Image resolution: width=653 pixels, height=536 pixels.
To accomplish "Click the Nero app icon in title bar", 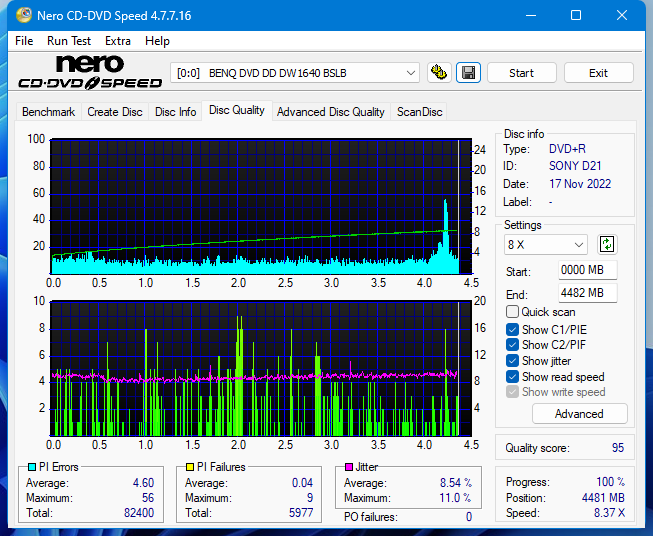I will [24, 15].
